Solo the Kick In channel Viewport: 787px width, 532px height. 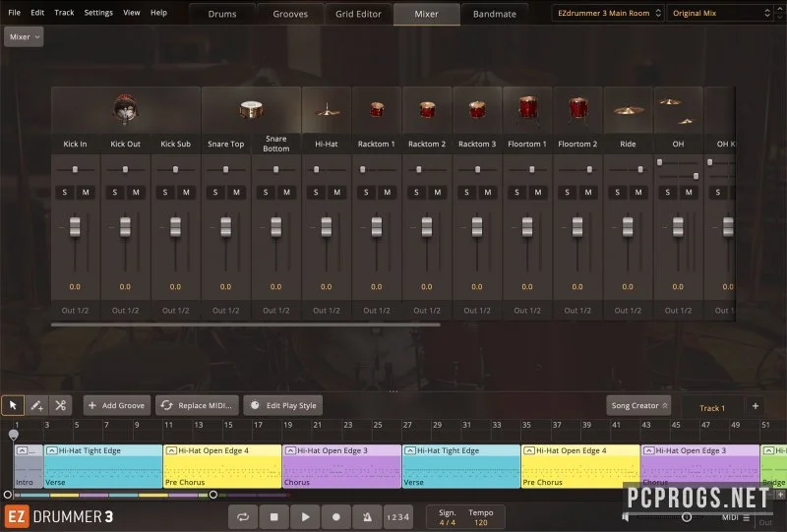pyautogui.click(x=65, y=192)
